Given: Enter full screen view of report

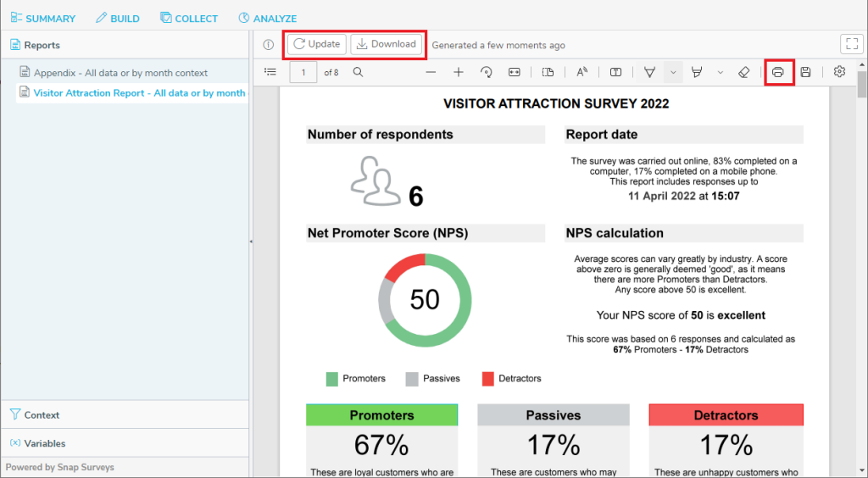Looking at the screenshot, I should [x=852, y=44].
